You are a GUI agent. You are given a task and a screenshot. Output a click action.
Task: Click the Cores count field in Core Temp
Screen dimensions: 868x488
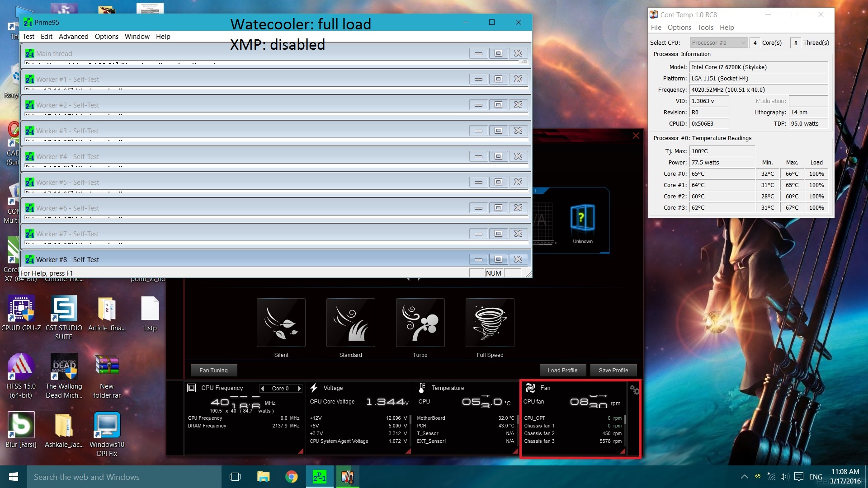tap(755, 42)
